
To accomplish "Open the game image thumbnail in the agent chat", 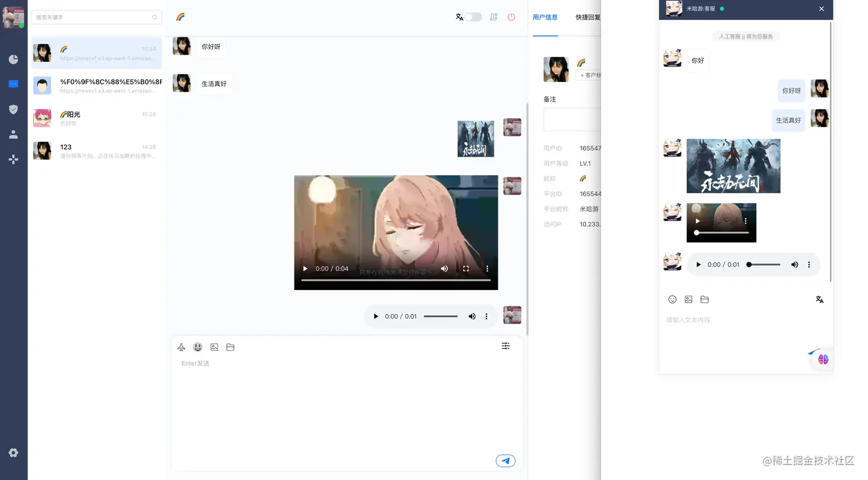I will (x=475, y=139).
